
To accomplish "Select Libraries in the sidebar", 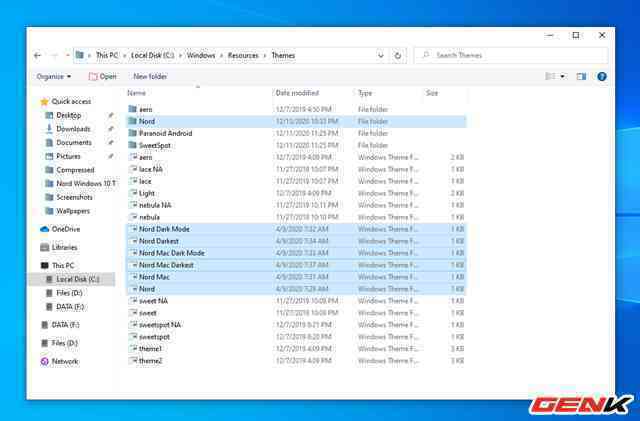I will (59, 247).
